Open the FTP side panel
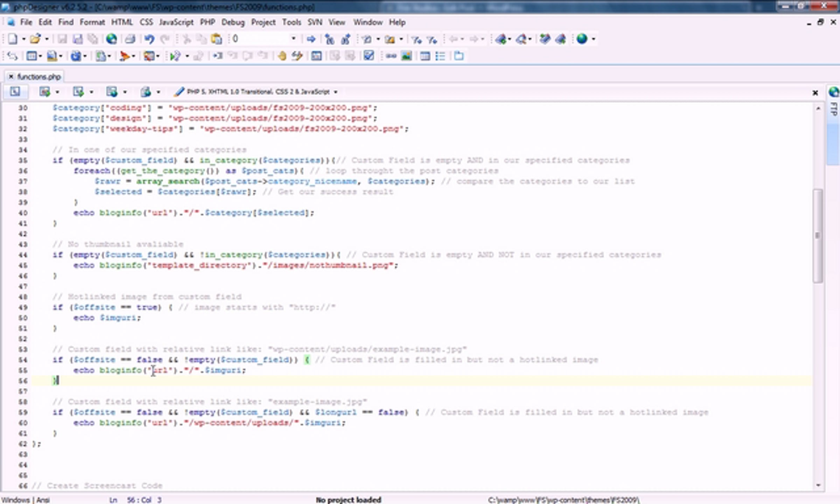The image size is (840, 504). [834, 109]
